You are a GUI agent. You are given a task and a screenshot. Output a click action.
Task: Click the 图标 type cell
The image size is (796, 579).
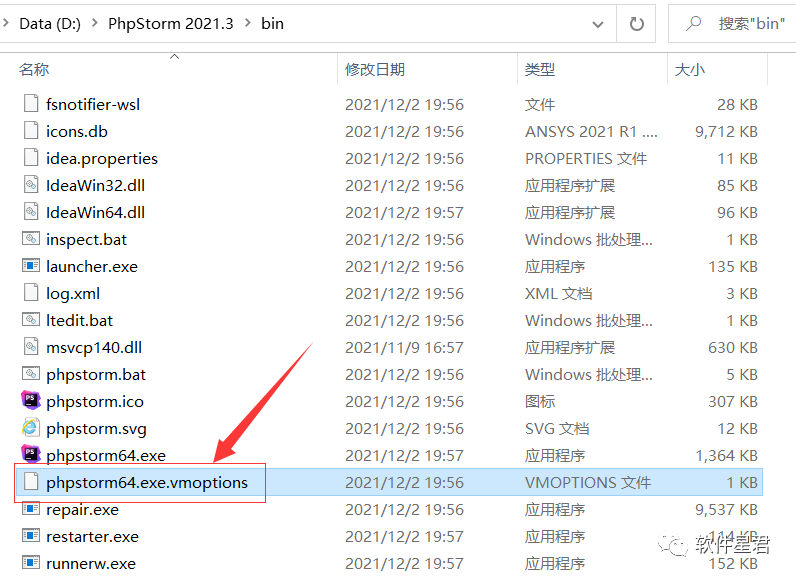540,402
